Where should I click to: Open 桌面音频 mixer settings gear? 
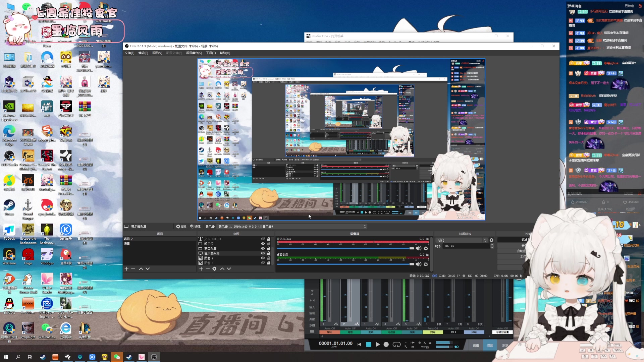click(x=426, y=264)
